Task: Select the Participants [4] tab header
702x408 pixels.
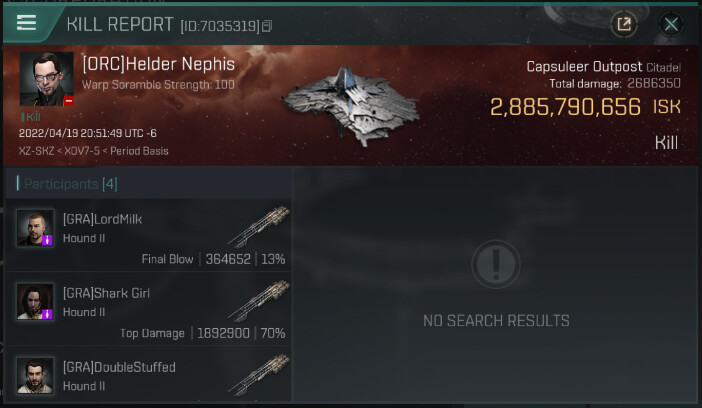Action: (67, 184)
